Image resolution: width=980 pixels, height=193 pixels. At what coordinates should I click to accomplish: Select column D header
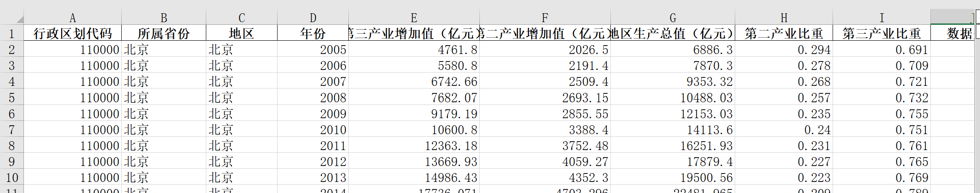pyautogui.click(x=313, y=18)
